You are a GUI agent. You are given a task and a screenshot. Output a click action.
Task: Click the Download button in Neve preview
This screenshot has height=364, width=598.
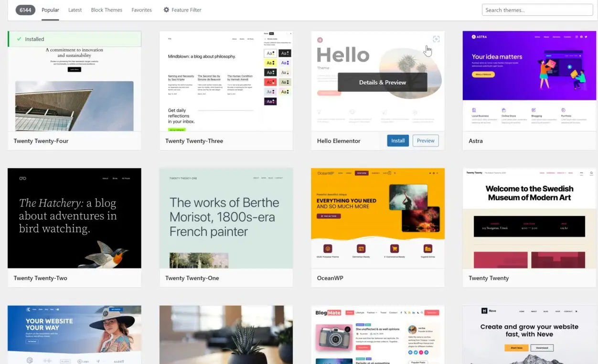542,348
